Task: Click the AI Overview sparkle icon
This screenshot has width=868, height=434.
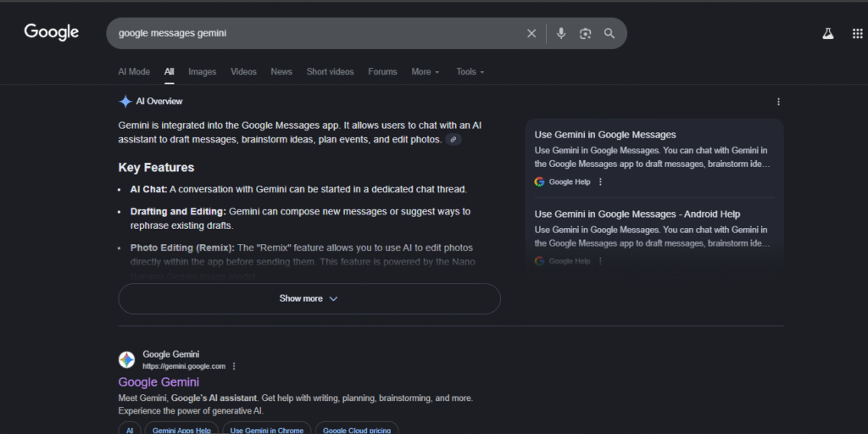Action: [125, 102]
